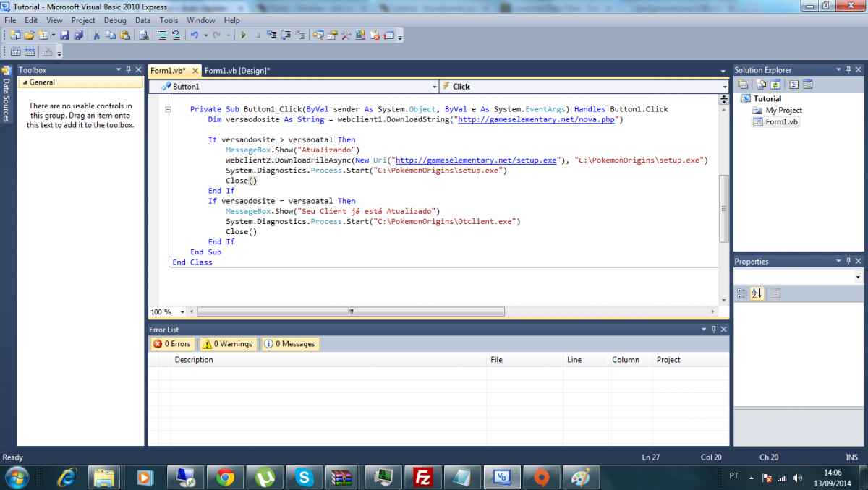Open FileZilla from the taskbar

click(422, 477)
